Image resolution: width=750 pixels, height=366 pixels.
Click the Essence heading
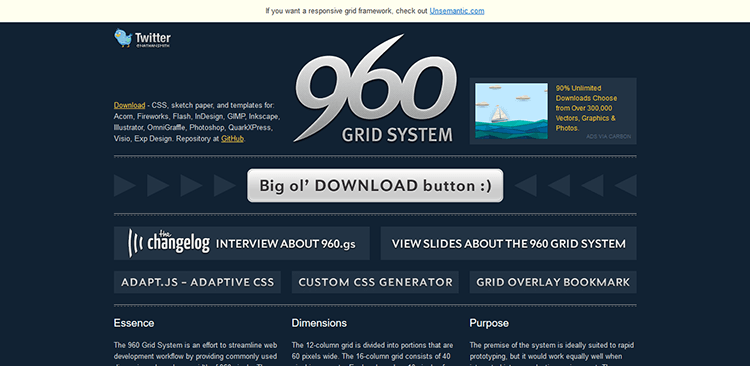(x=134, y=323)
